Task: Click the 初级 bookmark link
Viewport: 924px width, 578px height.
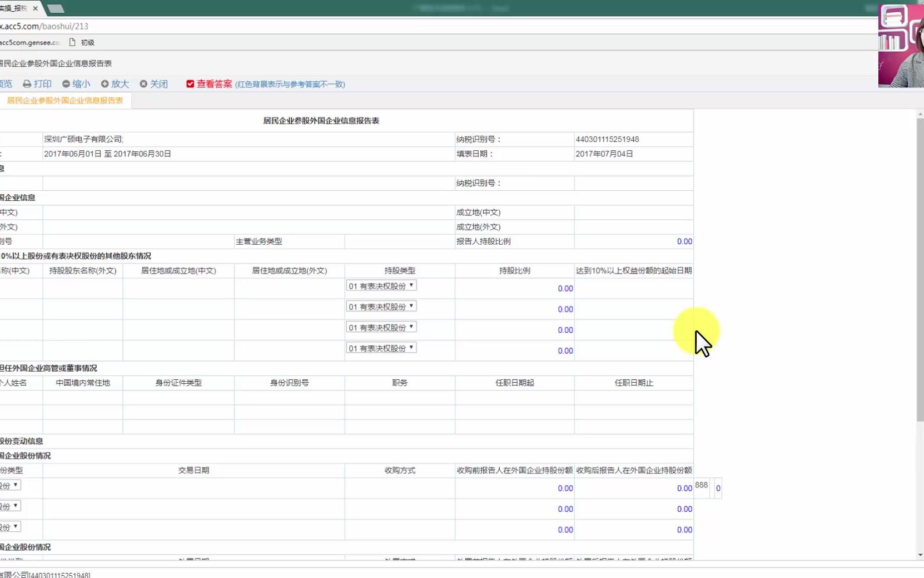Action: click(87, 42)
